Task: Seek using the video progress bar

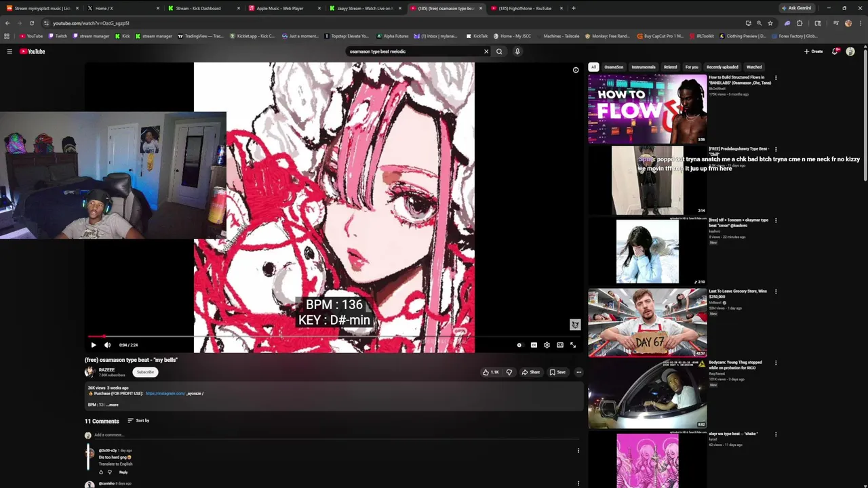Action: (334, 336)
